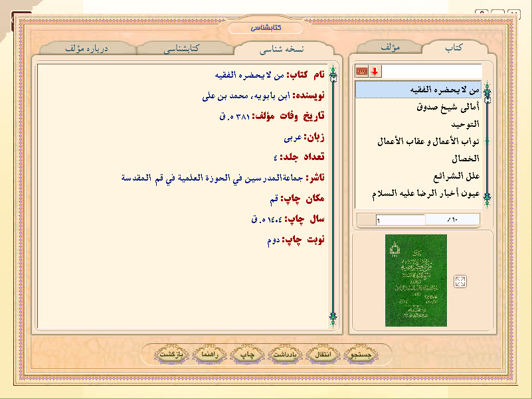Screen dimensions: 532x399
Task: Click the کتابشناسی window title label
Action: [266, 28]
